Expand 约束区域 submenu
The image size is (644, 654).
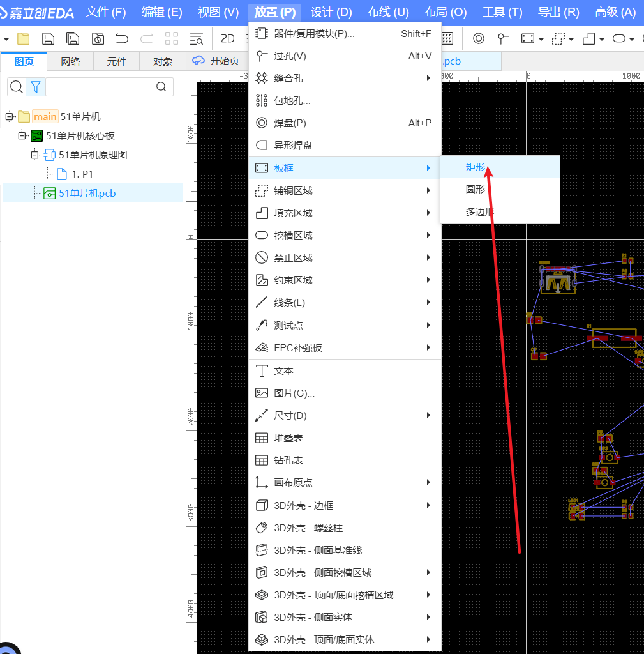click(345, 280)
